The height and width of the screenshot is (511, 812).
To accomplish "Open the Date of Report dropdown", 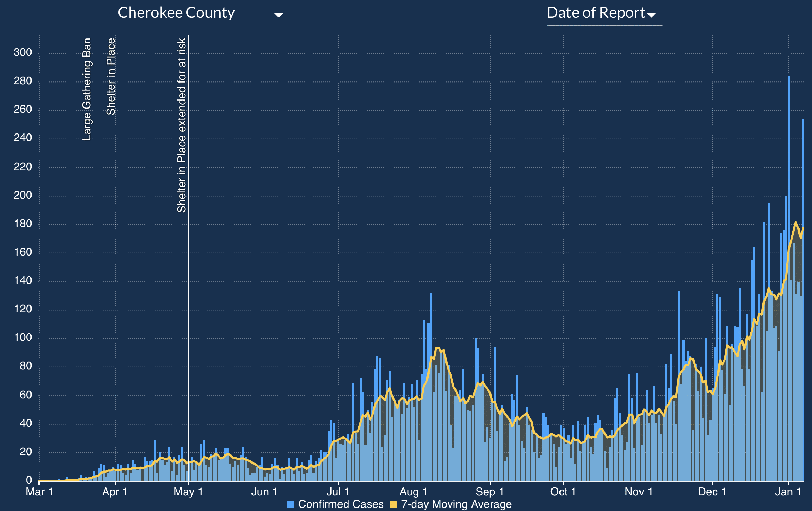I will coord(596,13).
